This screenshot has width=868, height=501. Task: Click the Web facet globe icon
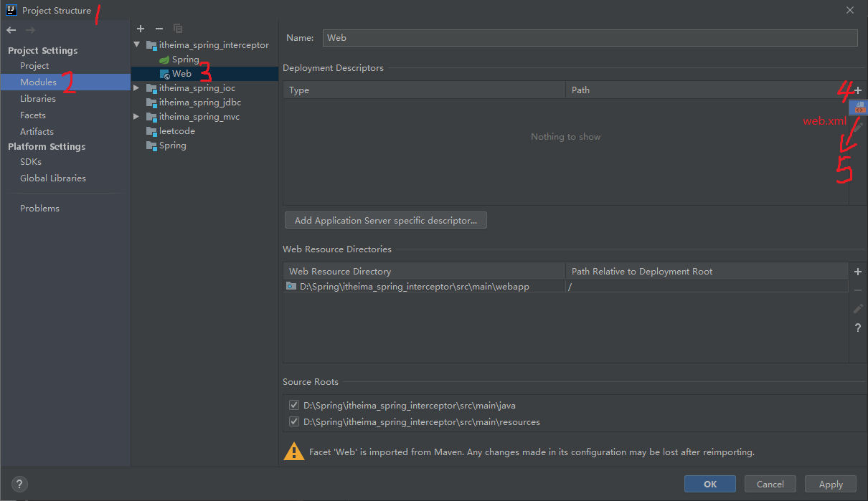pos(164,74)
